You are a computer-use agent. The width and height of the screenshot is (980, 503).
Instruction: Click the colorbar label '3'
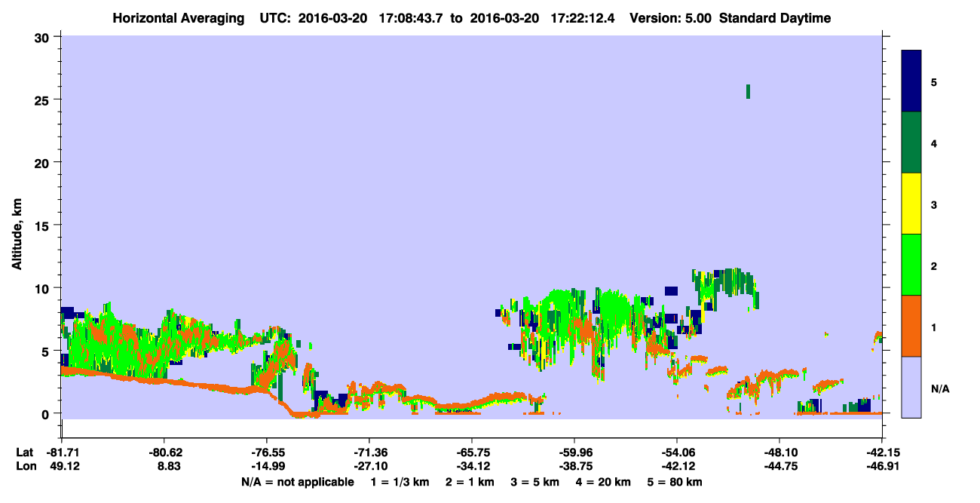coord(934,204)
